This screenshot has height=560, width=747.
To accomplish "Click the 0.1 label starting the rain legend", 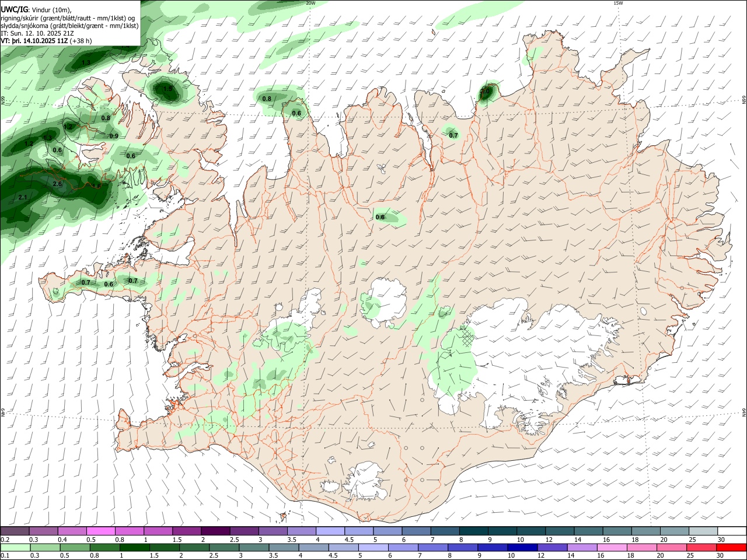I will (5, 556).
